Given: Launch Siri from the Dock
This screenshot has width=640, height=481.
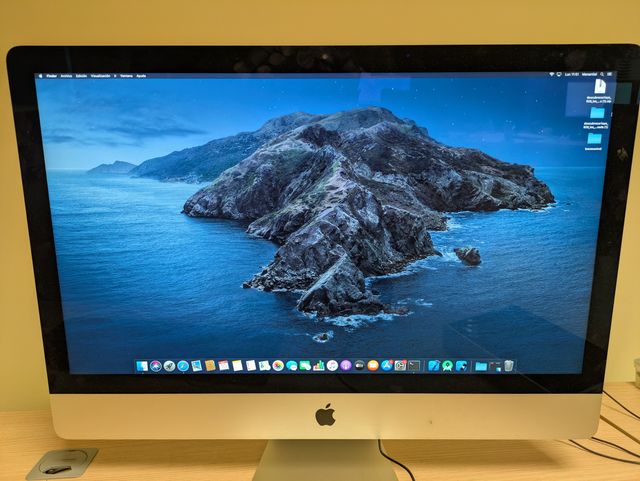Looking at the screenshot, I should coord(156,366).
